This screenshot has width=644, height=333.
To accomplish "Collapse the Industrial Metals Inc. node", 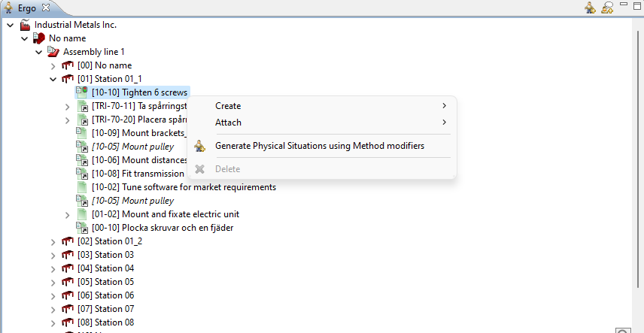I will (x=10, y=25).
